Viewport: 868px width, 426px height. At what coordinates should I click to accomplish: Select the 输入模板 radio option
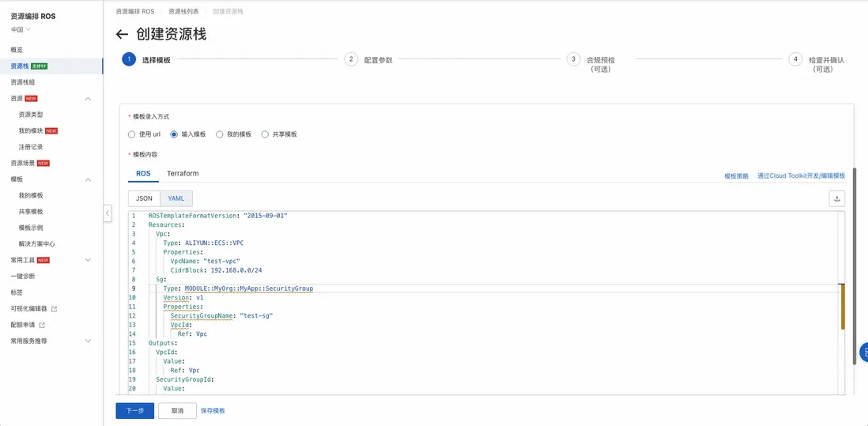(x=174, y=134)
